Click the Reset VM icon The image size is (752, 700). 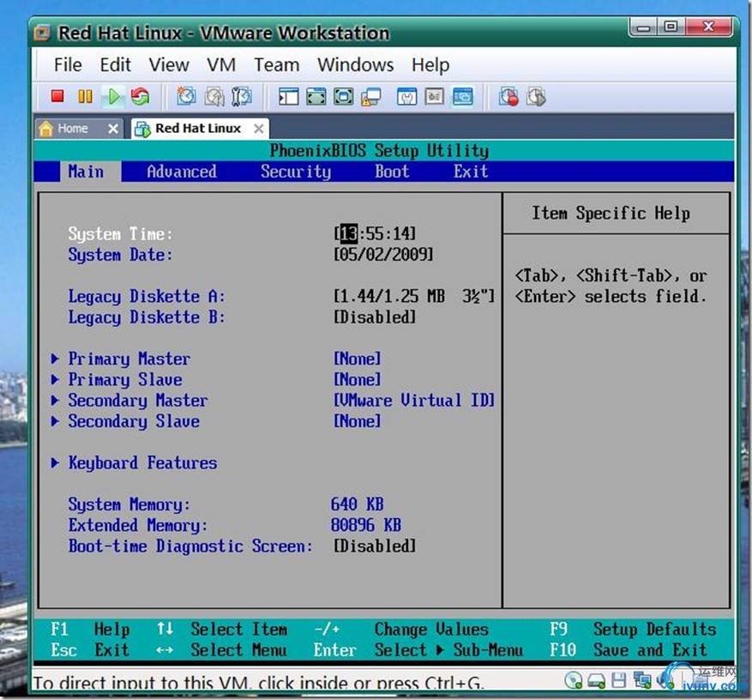(x=140, y=96)
